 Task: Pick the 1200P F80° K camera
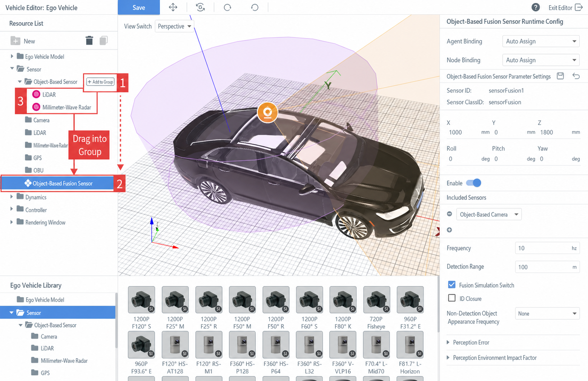343,300
